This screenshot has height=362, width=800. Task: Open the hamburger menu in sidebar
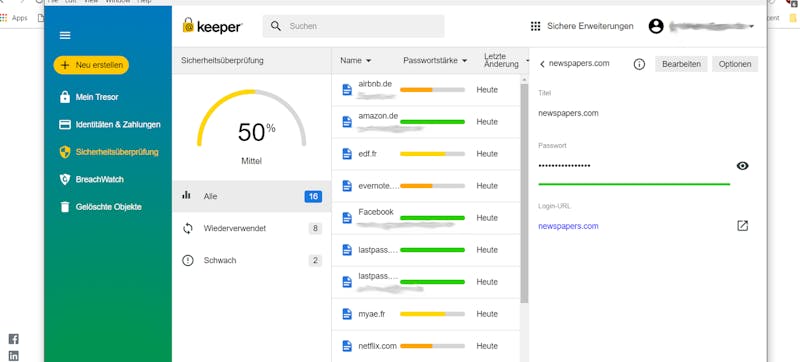[x=65, y=35]
